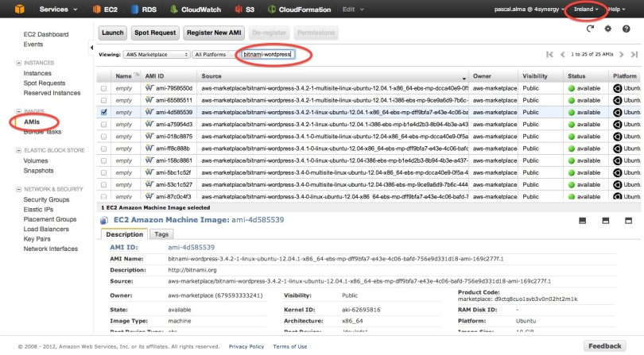Viewport: 644px width, 355px height.
Task: Go to the last page of AMIs
Action: tap(634, 54)
